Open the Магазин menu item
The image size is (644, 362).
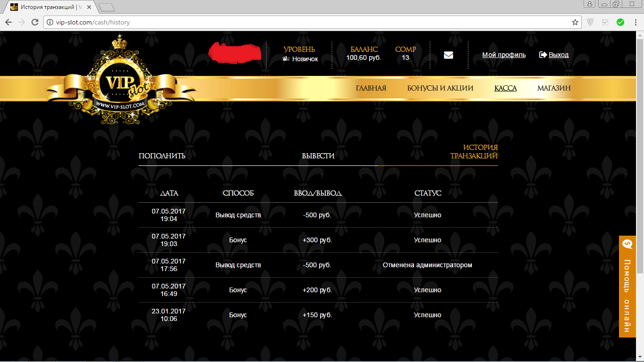pos(554,88)
